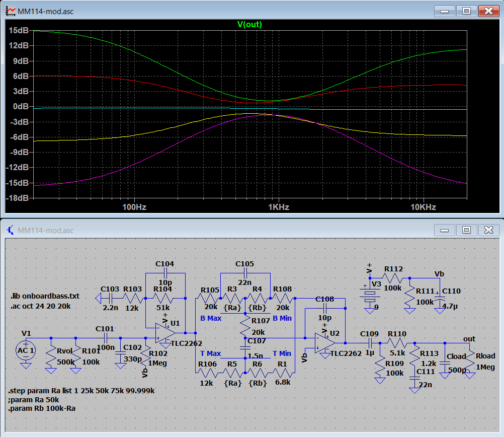504x437 pixels.
Task: Click the 'T Min' blue annotation
Action: coord(282,353)
